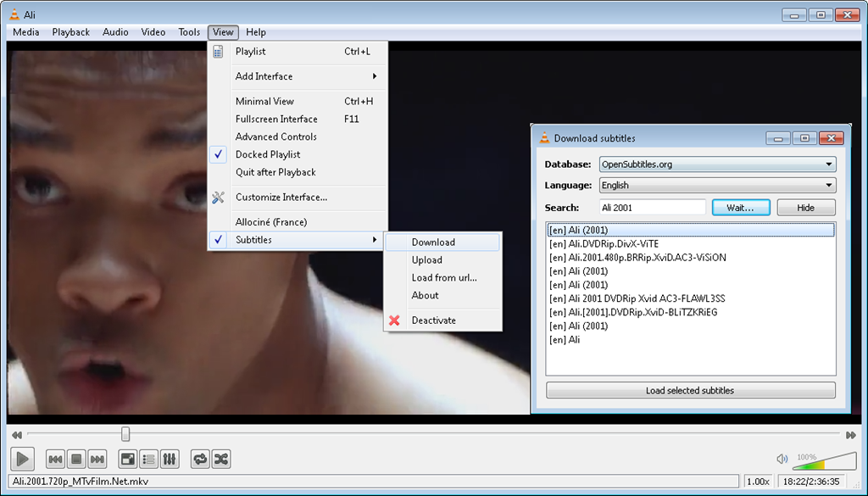Click VLC cone icon in Download subtitles title bar
Image resolution: width=868 pixels, height=496 pixels.
544,138
